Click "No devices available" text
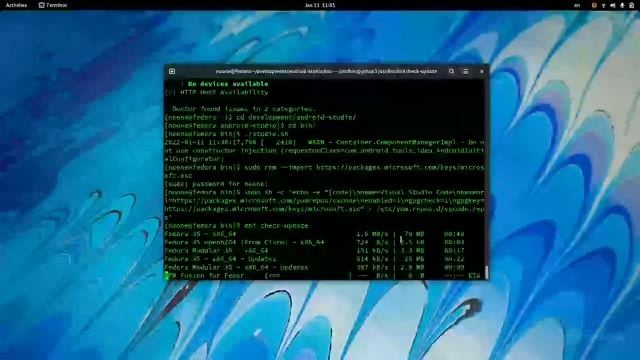 (228, 84)
